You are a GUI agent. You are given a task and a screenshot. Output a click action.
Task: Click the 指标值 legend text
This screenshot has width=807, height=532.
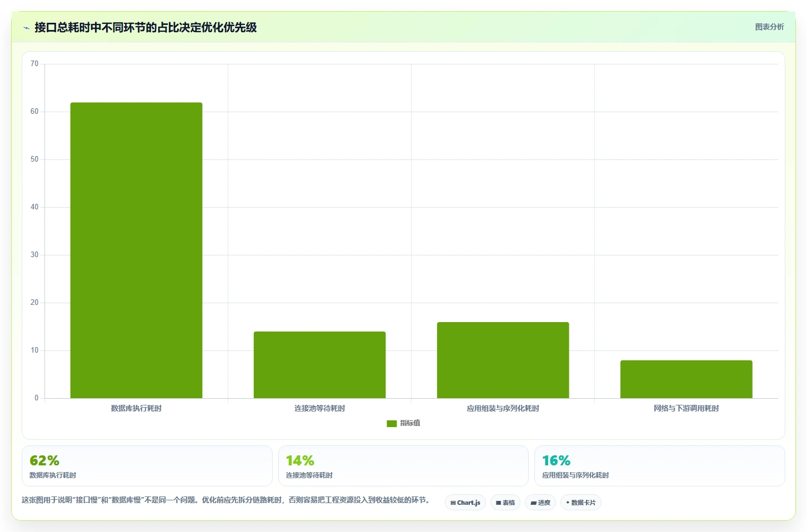point(410,423)
